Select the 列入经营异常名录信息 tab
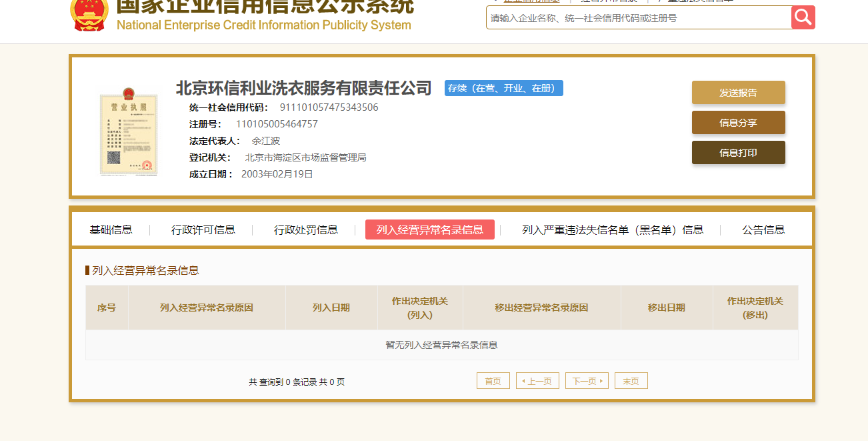Screen dimensions: 868x441 pyautogui.click(x=430, y=230)
